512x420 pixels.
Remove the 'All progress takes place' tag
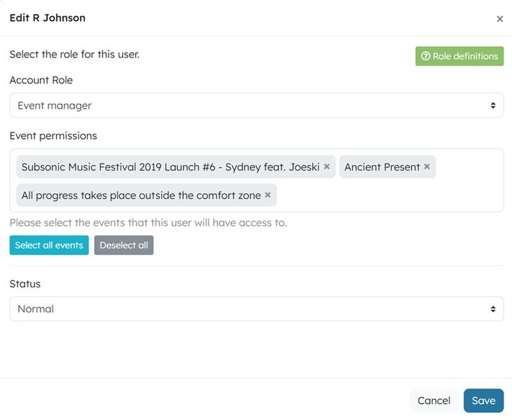coord(268,196)
